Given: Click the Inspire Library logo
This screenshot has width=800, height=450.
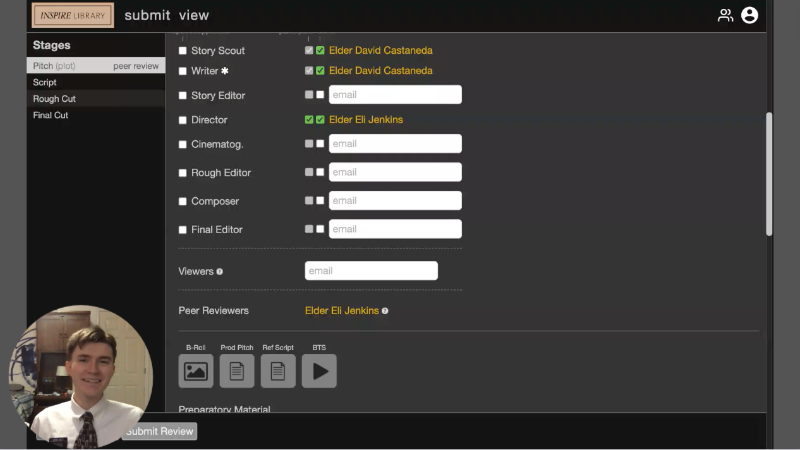Looking at the screenshot, I should click(x=73, y=15).
